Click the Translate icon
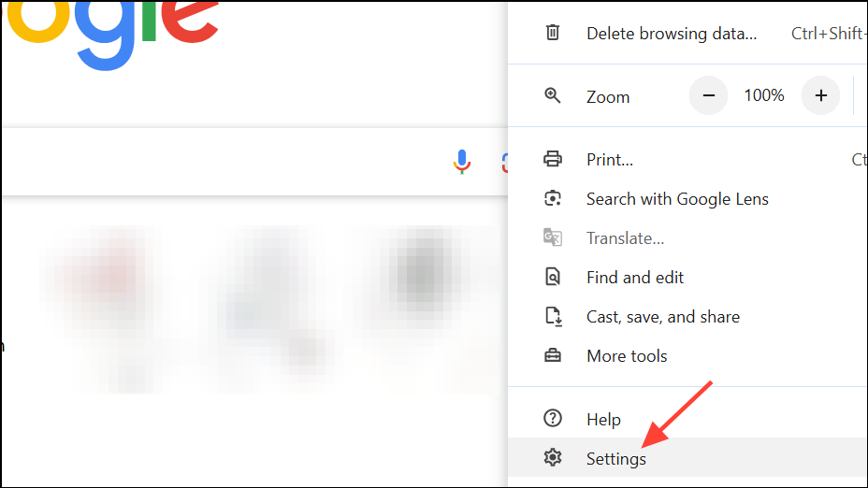Image resolution: width=868 pixels, height=488 pixels. pos(553,237)
